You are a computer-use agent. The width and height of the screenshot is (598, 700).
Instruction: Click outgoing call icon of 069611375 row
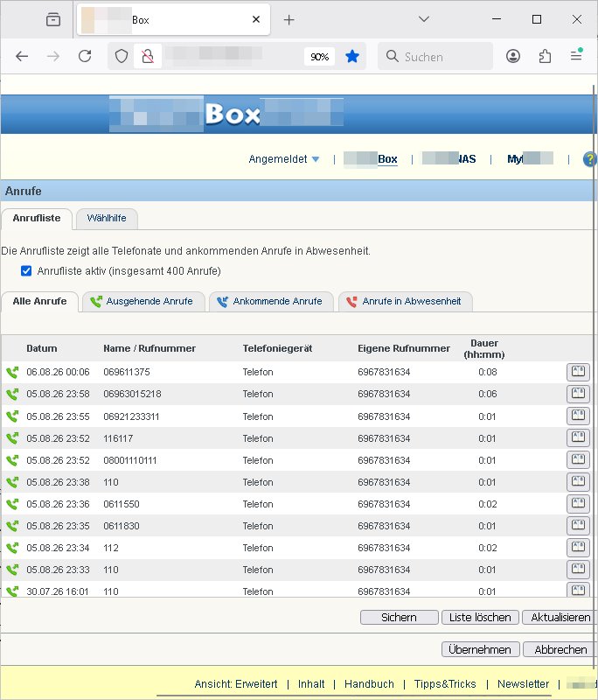(12, 372)
